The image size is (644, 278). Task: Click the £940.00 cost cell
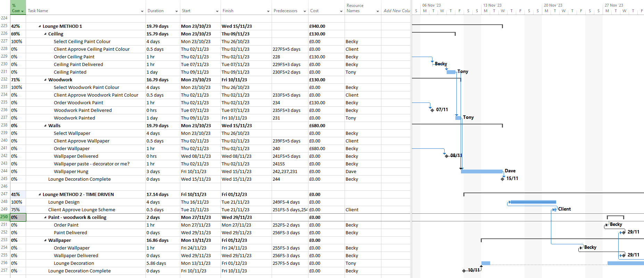click(327, 26)
